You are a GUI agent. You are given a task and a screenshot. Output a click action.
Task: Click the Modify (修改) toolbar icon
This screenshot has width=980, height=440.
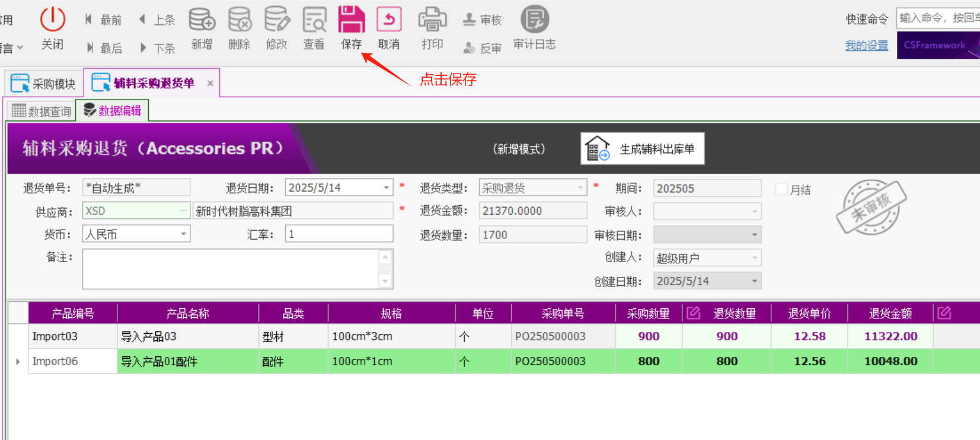coord(276,20)
